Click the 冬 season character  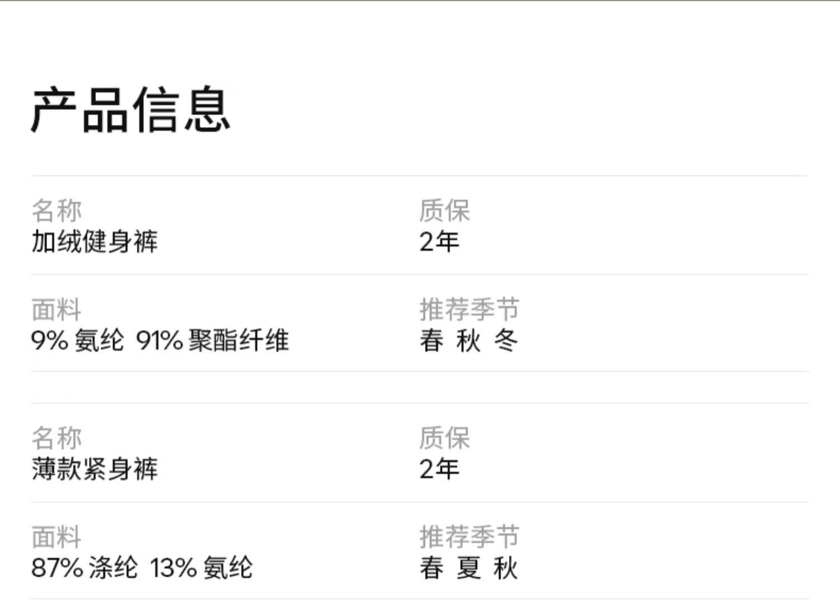click(x=506, y=340)
